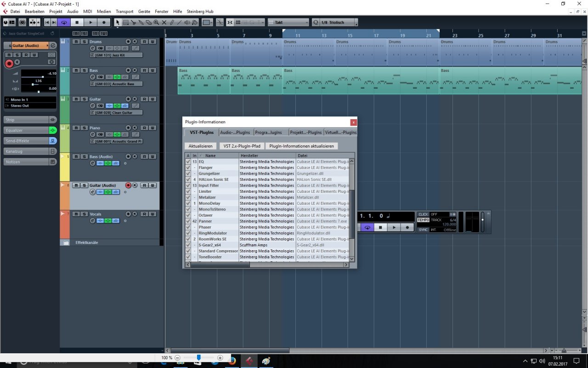Viewport: 588px width, 368px height.
Task: Open the Bearbeiten menu
Action: click(x=34, y=11)
